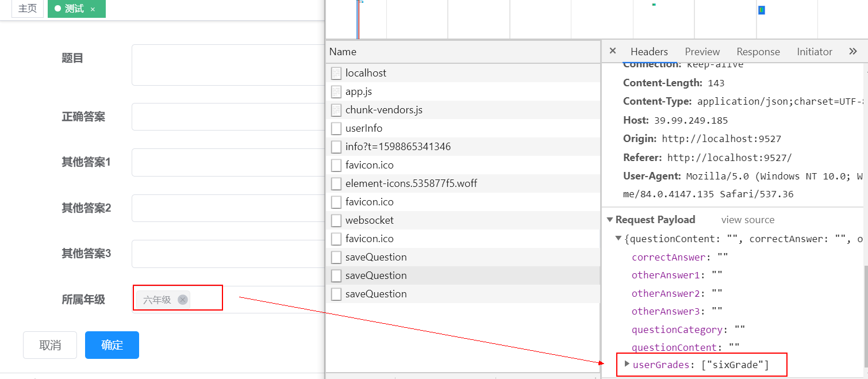This screenshot has width=868, height=379.
Task: Close the 测试 tab with its x
Action: coord(93,9)
